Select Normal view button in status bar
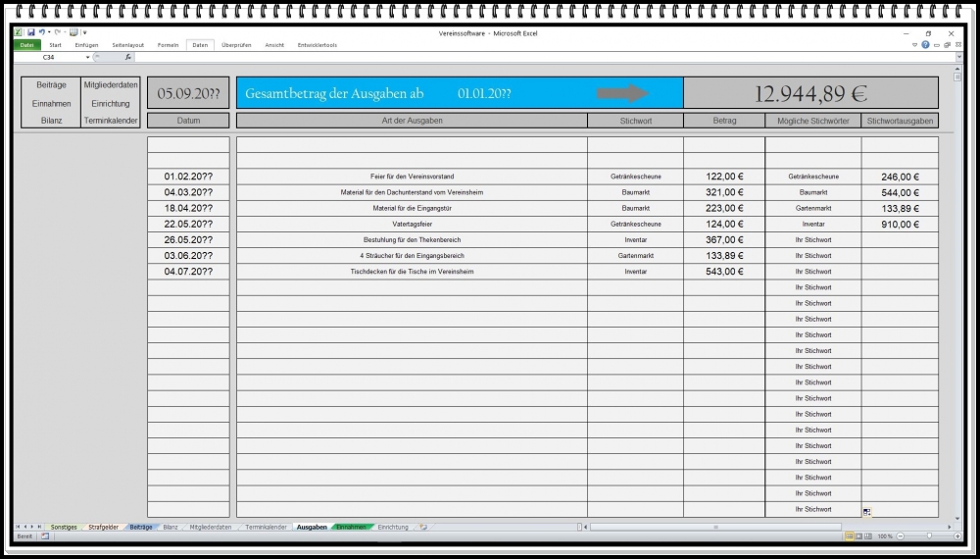980x559 pixels. click(849, 536)
